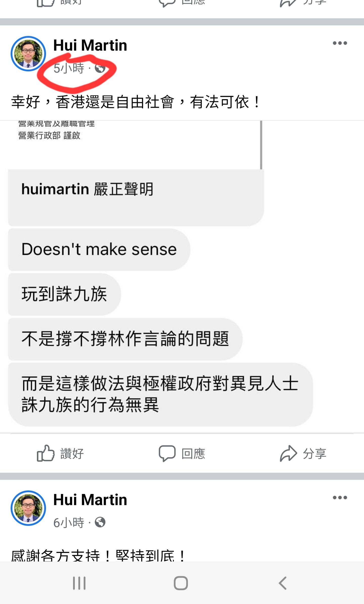Tap the Android back arrow

283,583
